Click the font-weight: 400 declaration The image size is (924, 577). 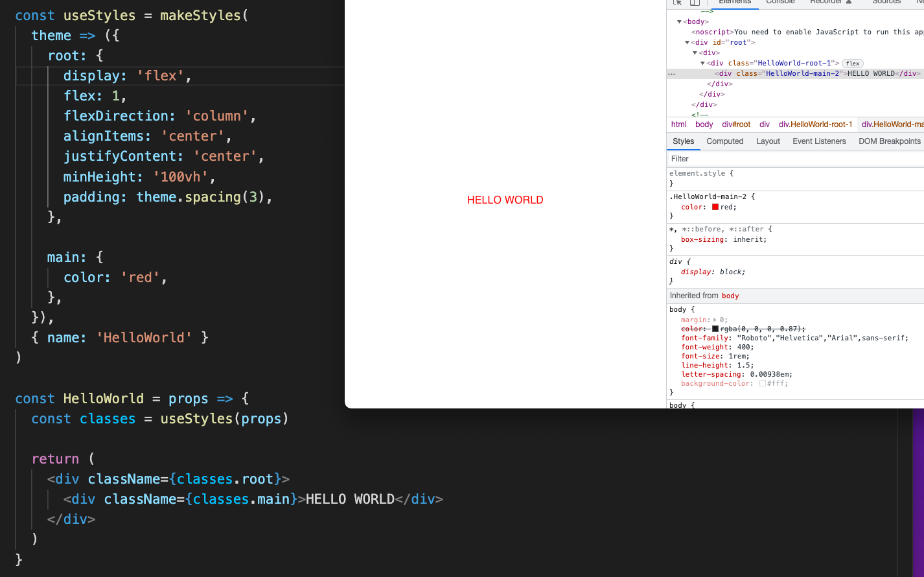(x=717, y=347)
